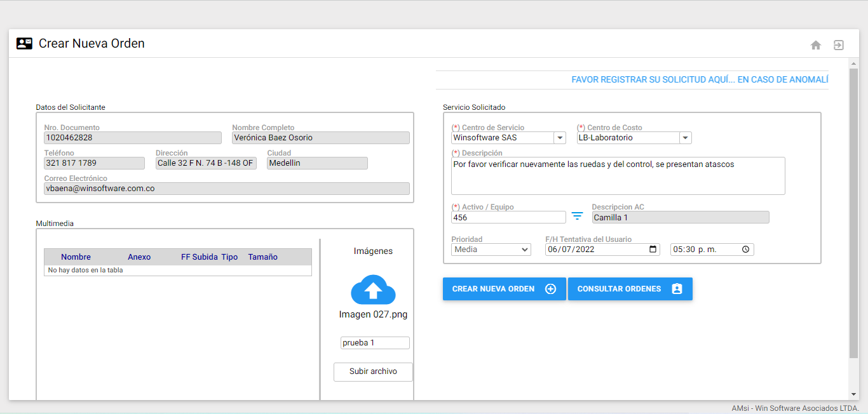Image resolution: width=868 pixels, height=414 pixels.
Task: Click the exit/logout icon in header
Action: tap(839, 45)
